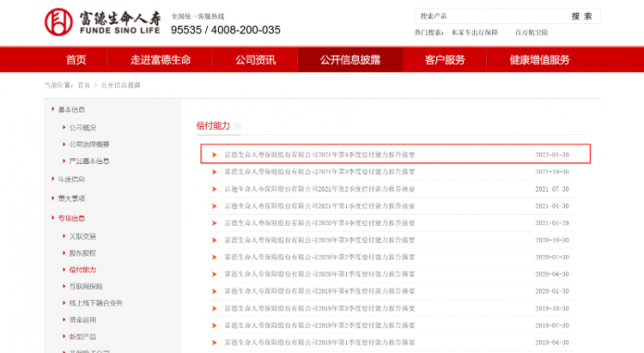Select 互联网保险 in the sidebar
The width and height of the screenshot is (644, 353).
85,286
